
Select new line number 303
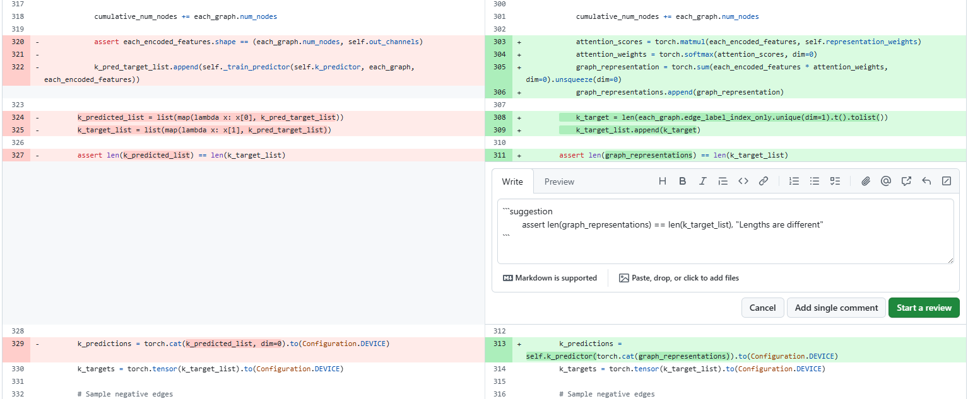(499, 42)
